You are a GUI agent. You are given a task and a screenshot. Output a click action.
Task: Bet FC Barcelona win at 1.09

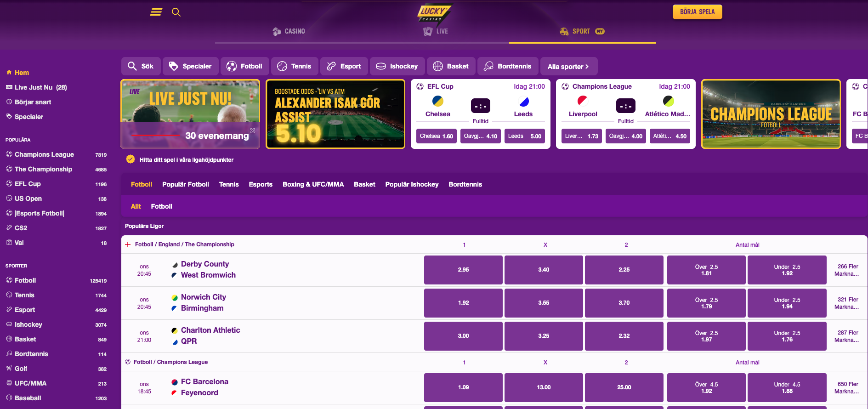pos(463,387)
